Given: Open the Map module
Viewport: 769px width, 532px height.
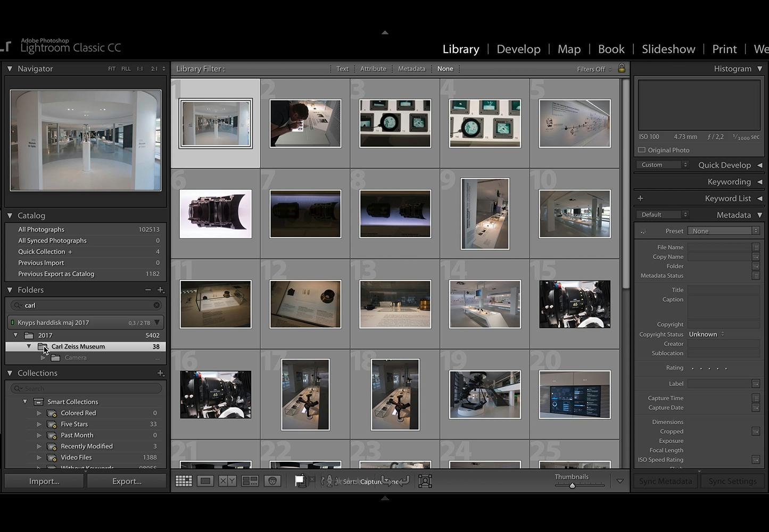Looking at the screenshot, I should point(569,49).
